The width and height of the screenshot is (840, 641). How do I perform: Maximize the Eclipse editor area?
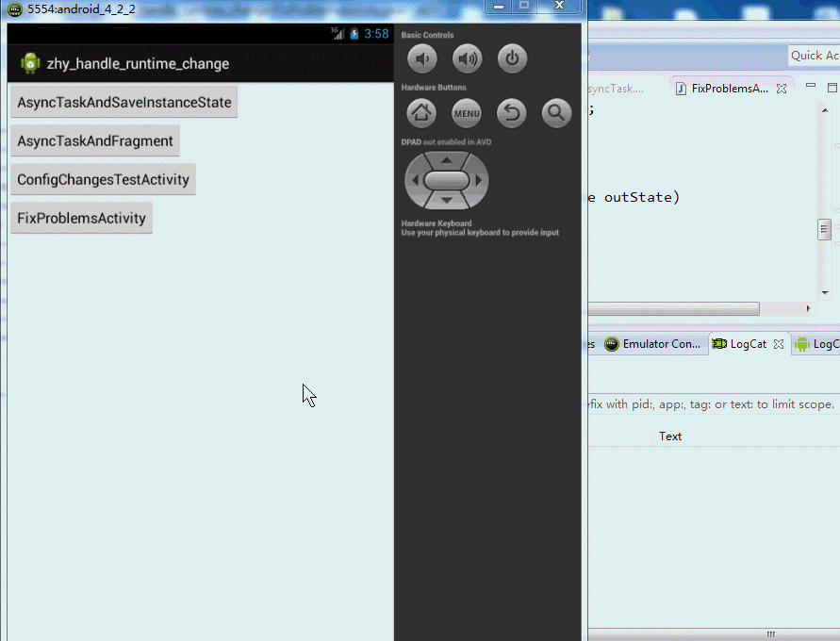pyautogui.click(x=832, y=87)
